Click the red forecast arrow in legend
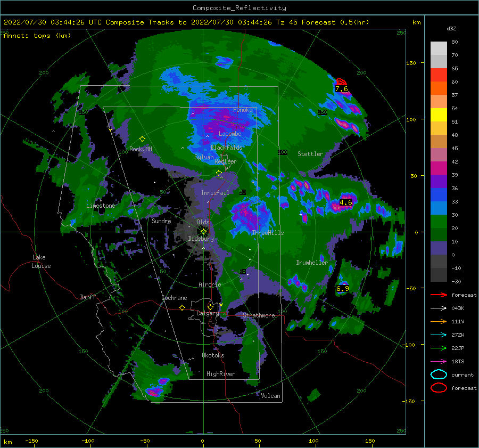 coord(439,295)
